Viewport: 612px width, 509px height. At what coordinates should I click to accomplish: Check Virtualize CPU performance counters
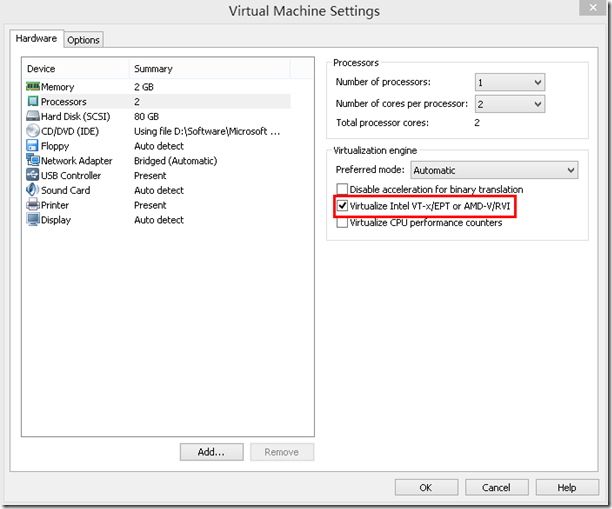(x=343, y=223)
